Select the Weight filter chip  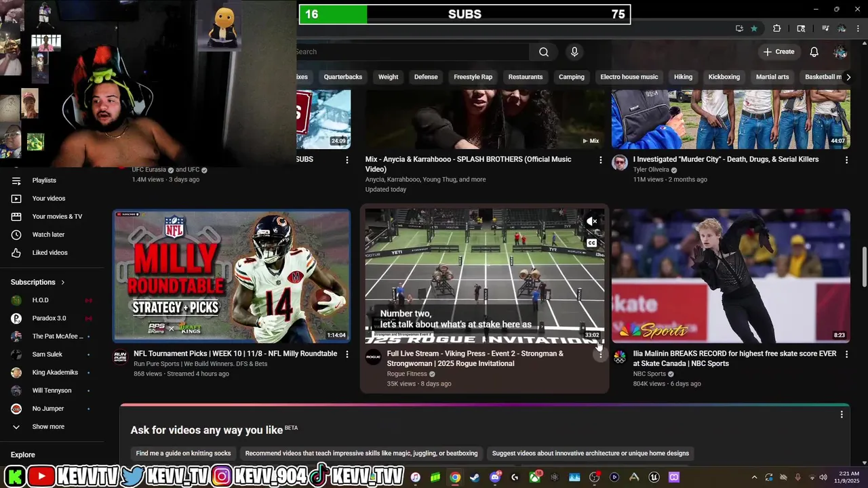388,77
